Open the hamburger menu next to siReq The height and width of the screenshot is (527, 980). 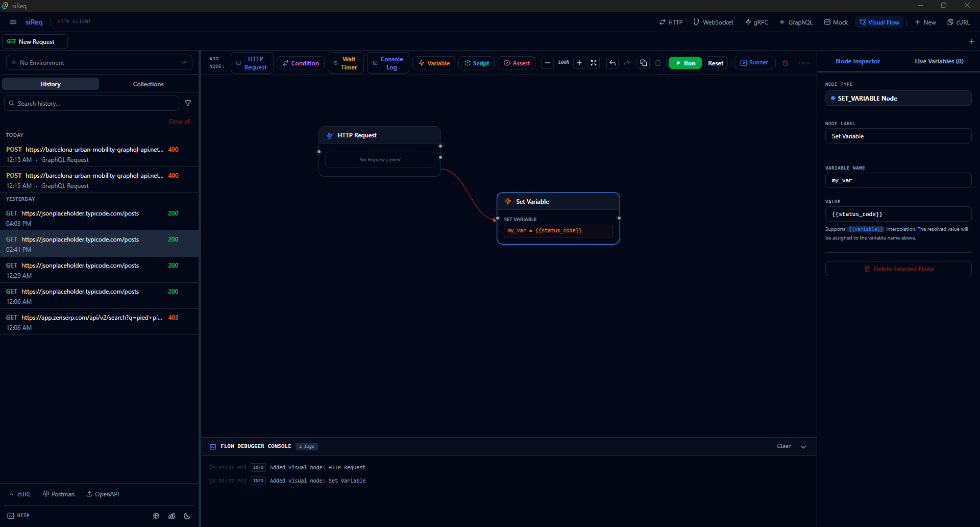click(x=13, y=22)
